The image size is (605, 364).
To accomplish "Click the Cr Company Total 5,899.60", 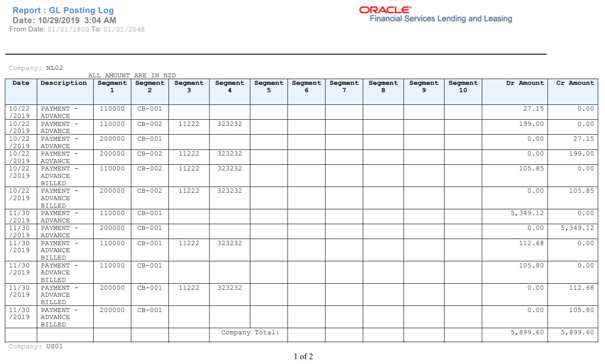I will coord(578,333).
